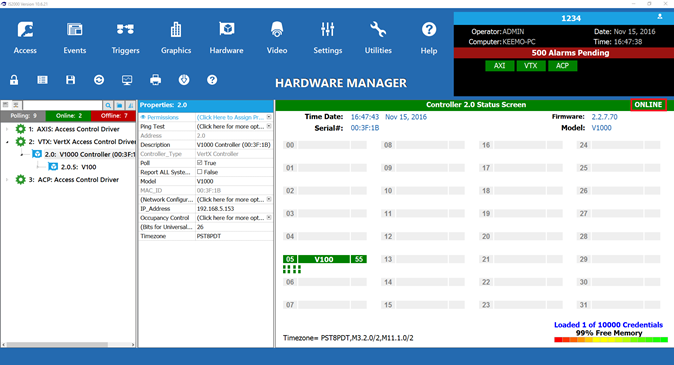Click the Firmware value 2.2.7.70
This screenshot has width=674, height=365.
[604, 117]
